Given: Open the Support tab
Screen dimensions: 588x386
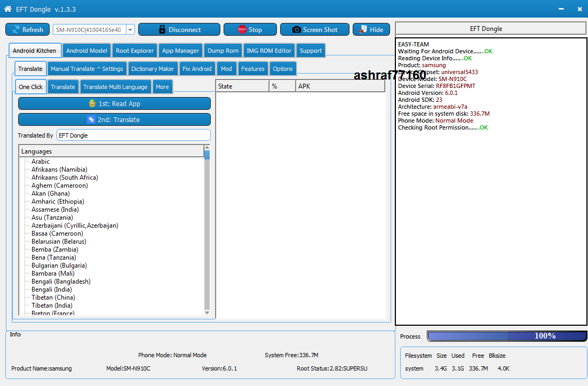Looking at the screenshot, I should (311, 51).
